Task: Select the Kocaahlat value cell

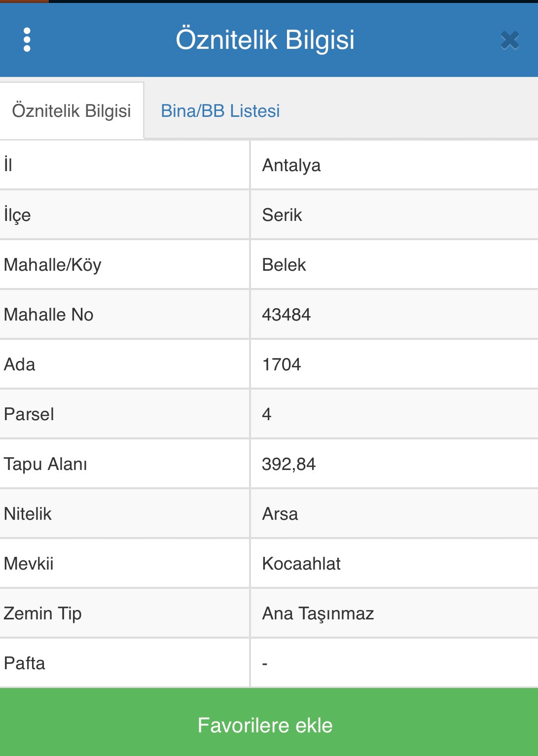Action: 301,564
